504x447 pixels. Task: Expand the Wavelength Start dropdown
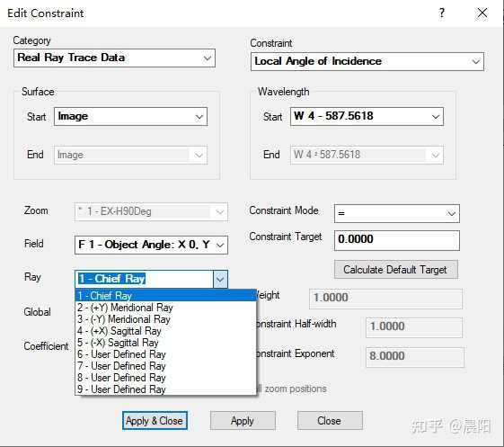(367, 117)
